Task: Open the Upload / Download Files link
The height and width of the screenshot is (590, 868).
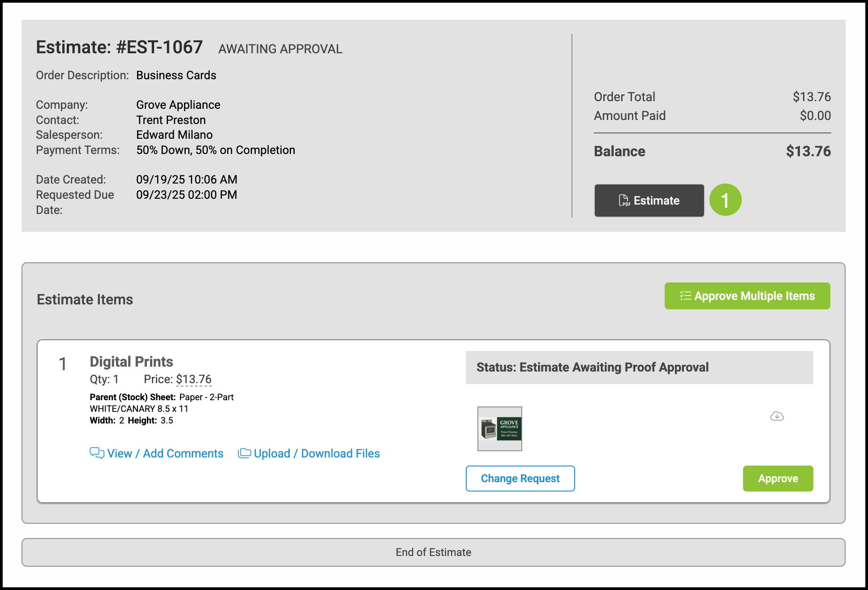Action: (317, 453)
